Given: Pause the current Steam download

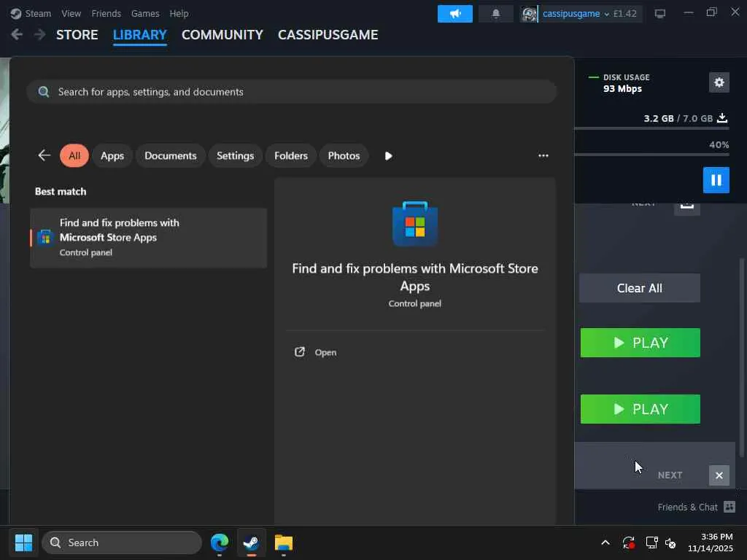Looking at the screenshot, I should pos(716,180).
